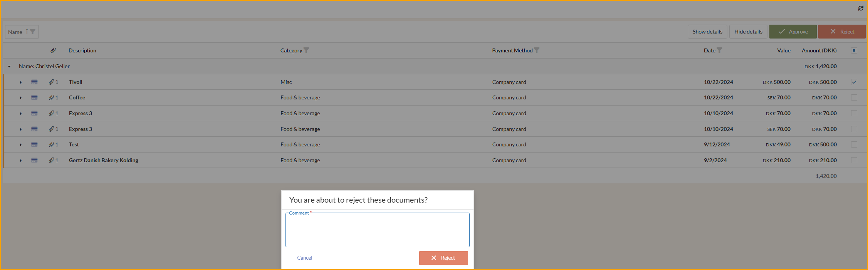Click the card icon on Coffee row
Screen dimensions: 868x270
coord(34,98)
